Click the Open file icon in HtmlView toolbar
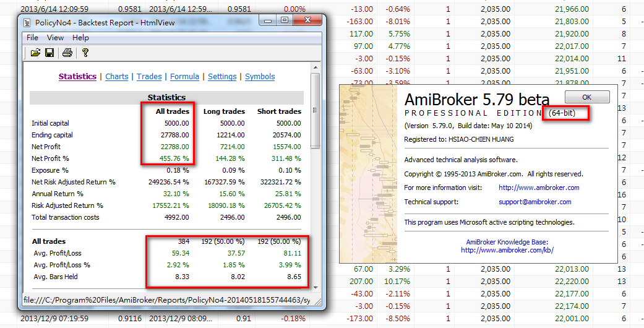 click(x=35, y=53)
